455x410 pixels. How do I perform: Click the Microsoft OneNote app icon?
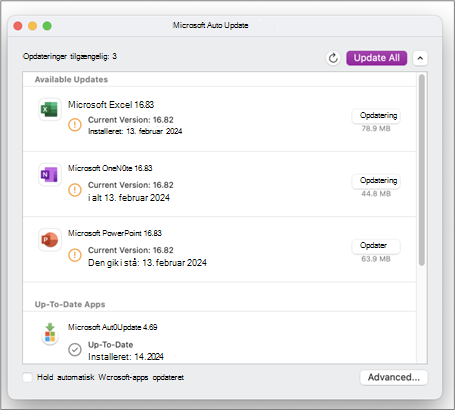pyautogui.click(x=49, y=174)
